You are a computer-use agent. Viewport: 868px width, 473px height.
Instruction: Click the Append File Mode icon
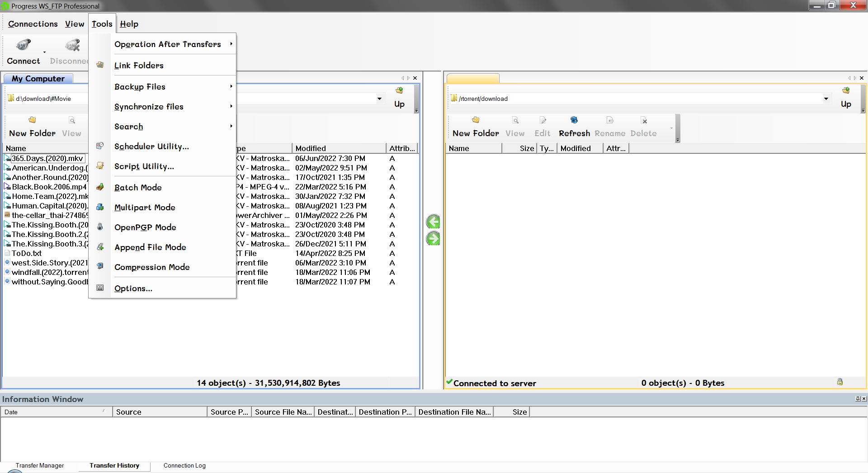[x=100, y=247]
